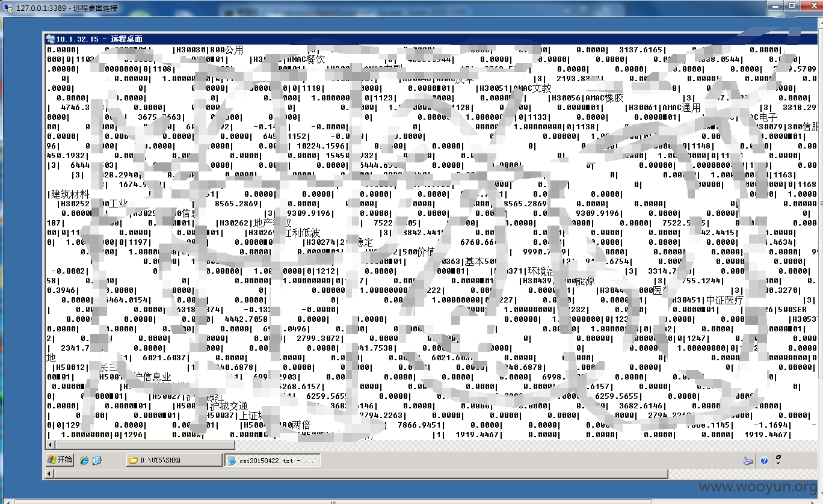Screen dimensions: 823x504
Task: Click left arrow of Notepad horizontal scrollbar
Action: pyautogui.click(x=51, y=445)
